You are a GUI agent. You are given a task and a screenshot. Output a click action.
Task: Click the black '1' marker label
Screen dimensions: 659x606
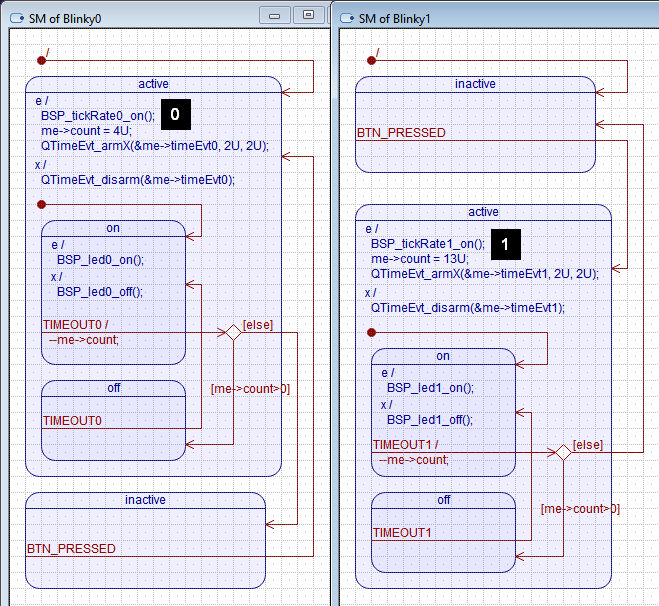pos(505,243)
